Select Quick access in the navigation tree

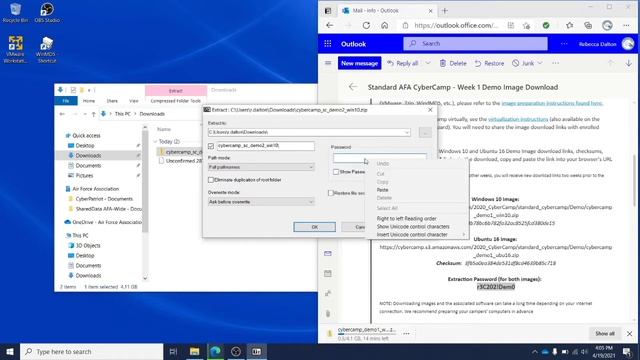[86, 136]
